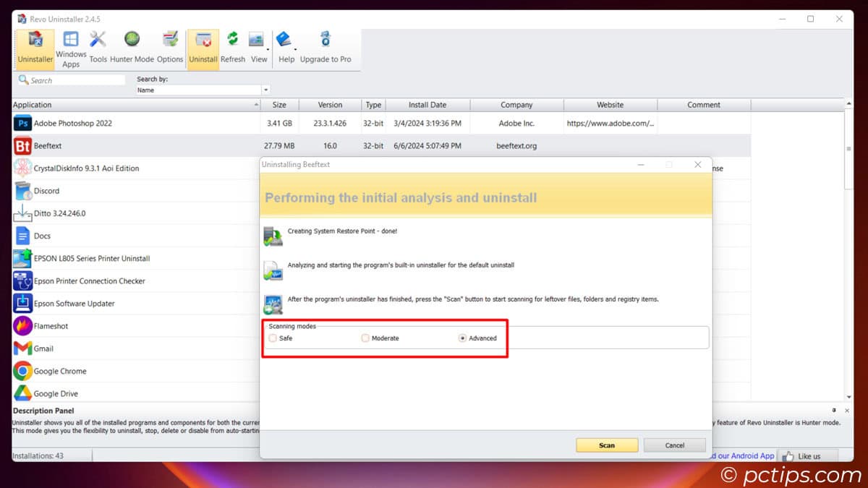Screen dimensions: 868x488
Task: Select the Adobe Photoshop 2022 icon
Action: 22,123
